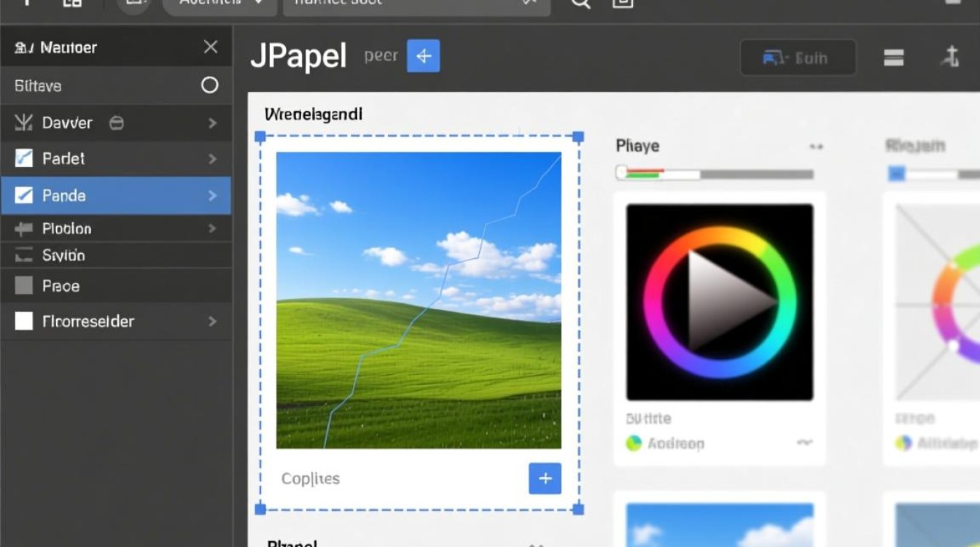Click the slider bar under Phaye
980x547 pixels.
coord(715,174)
